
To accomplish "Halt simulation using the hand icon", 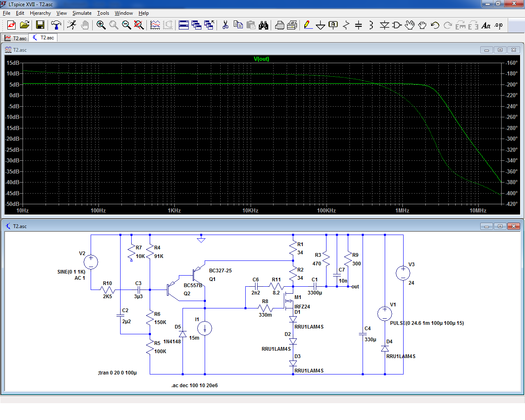I will [x=84, y=25].
